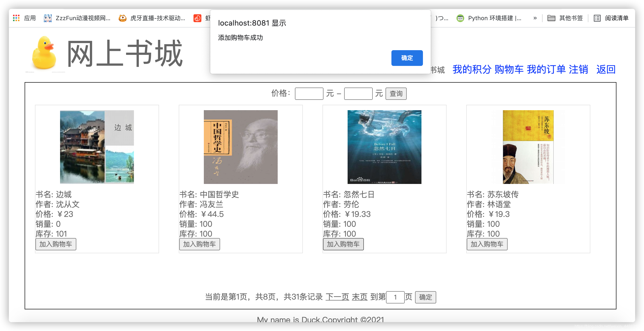644x331 pixels.
Task: Click the 边城 book cover
Action: (x=97, y=147)
